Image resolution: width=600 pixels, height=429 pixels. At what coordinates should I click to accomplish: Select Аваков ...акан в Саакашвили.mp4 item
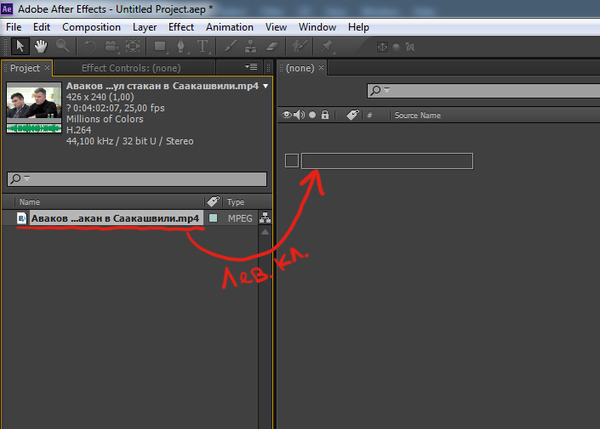tap(115, 219)
